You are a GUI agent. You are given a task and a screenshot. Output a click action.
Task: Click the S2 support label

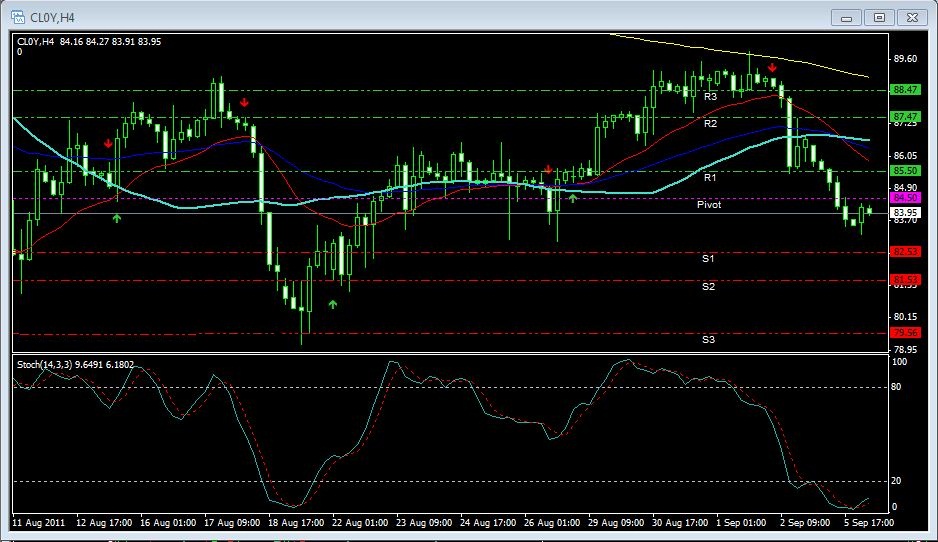click(708, 287)
